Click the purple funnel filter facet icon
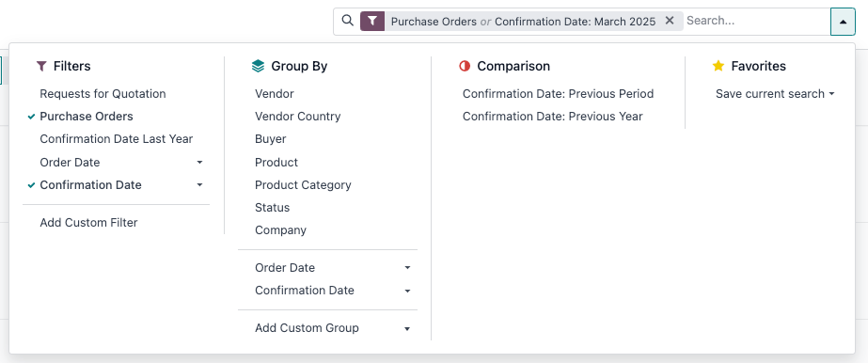This screenshot has width=868, height=363. pyautogui.click(x=372, y=21)
